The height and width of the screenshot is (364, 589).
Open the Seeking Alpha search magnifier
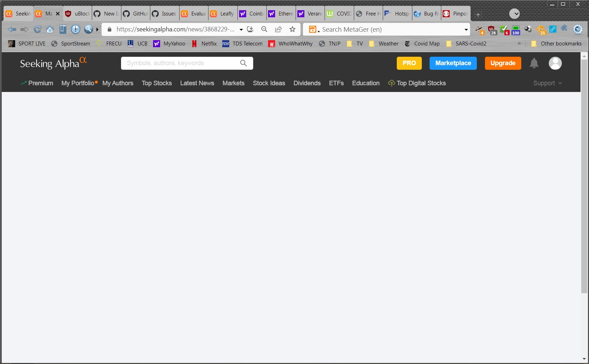coord(243,63)
